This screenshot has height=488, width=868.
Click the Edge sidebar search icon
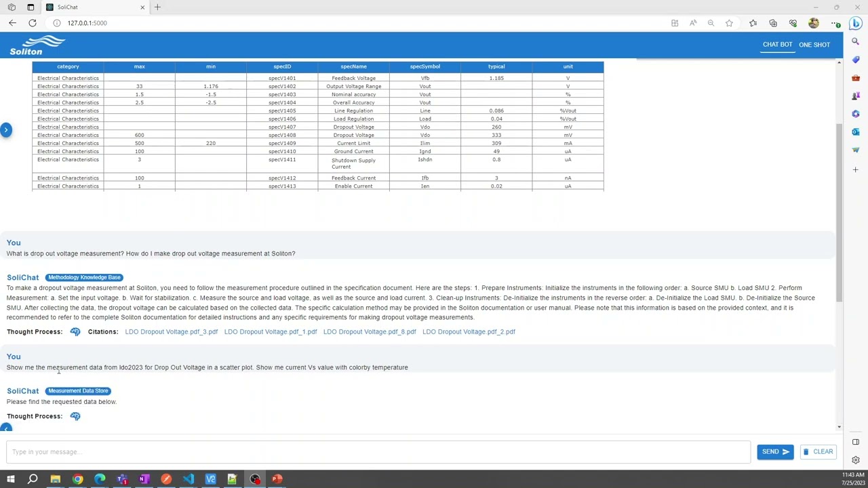click(x=856, y=41)
